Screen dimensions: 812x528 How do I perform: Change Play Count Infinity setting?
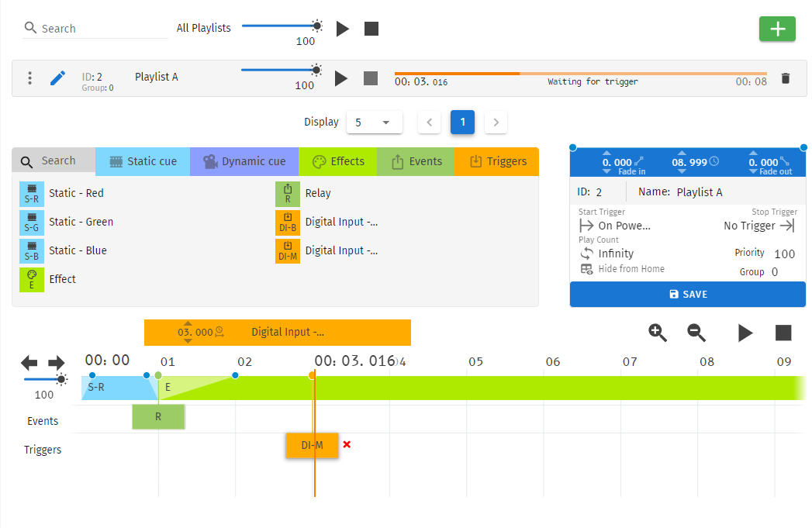pyautogui.click(x=607, y=254)
